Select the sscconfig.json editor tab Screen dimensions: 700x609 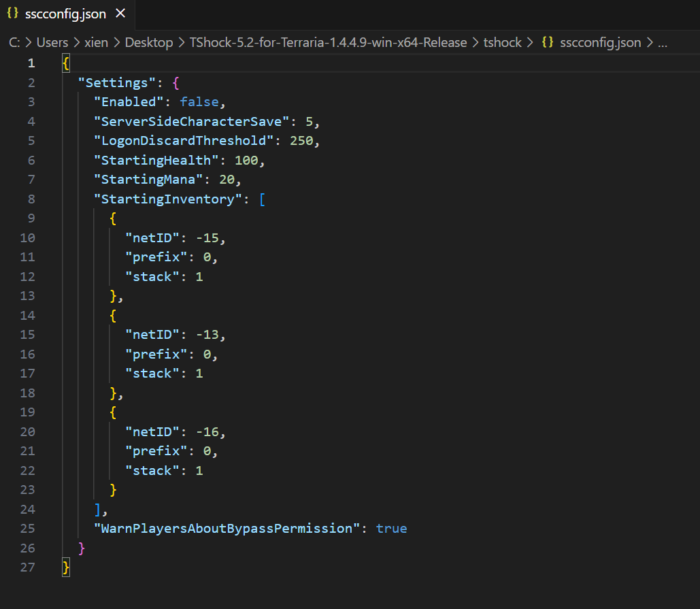click(67, 14)
